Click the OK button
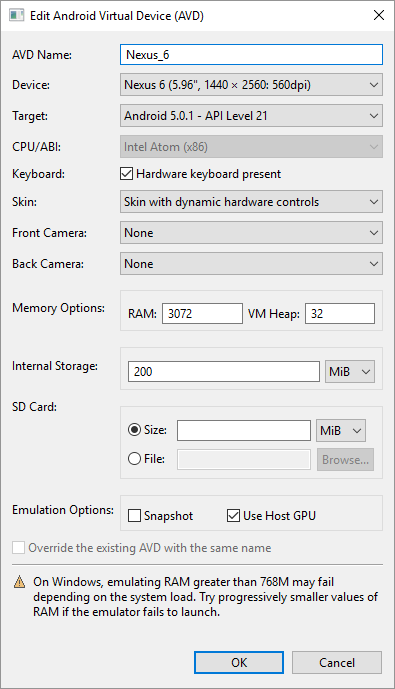 (239, 663)
